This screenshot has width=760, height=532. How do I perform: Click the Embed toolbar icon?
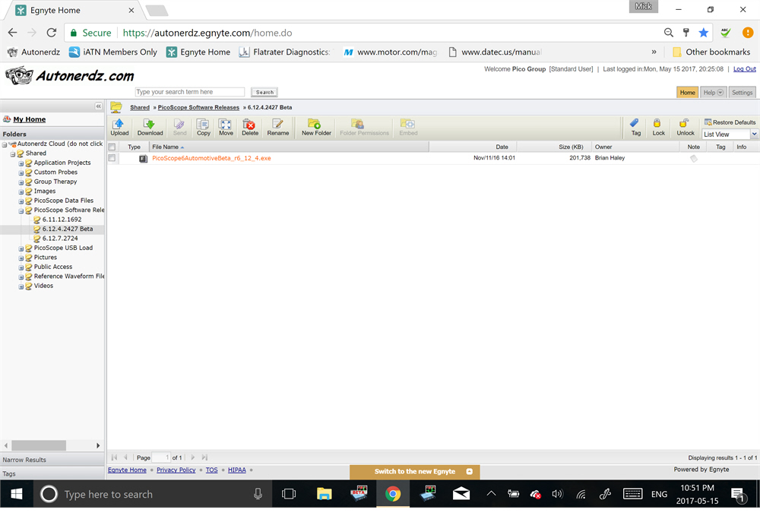pos(408,128)
